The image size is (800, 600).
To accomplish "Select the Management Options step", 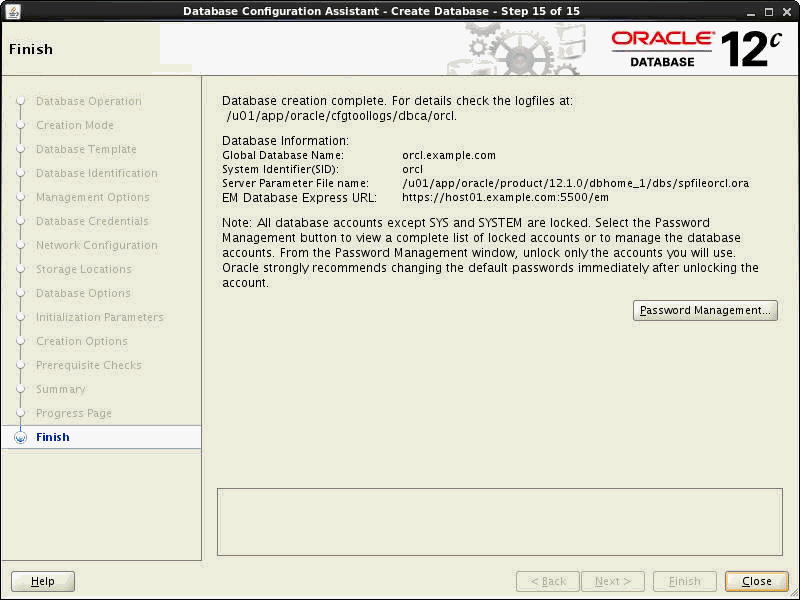I will (x=92, y=197).
